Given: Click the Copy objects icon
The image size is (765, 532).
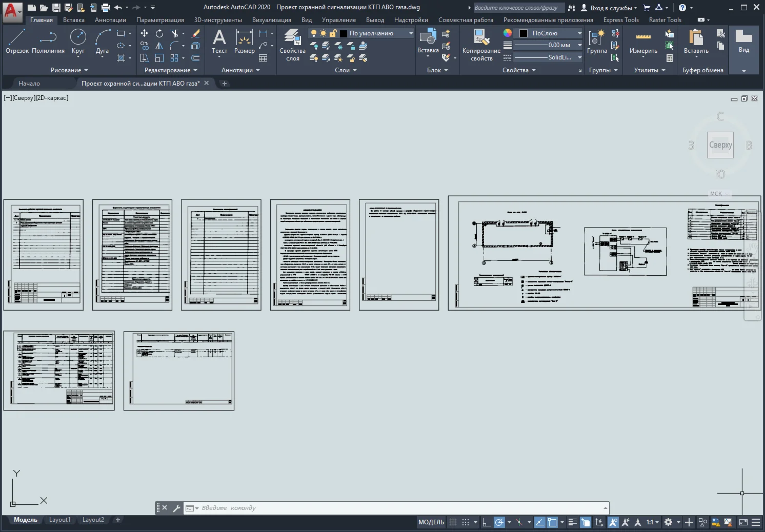Looking at the screenshot, I should (145, 46).
